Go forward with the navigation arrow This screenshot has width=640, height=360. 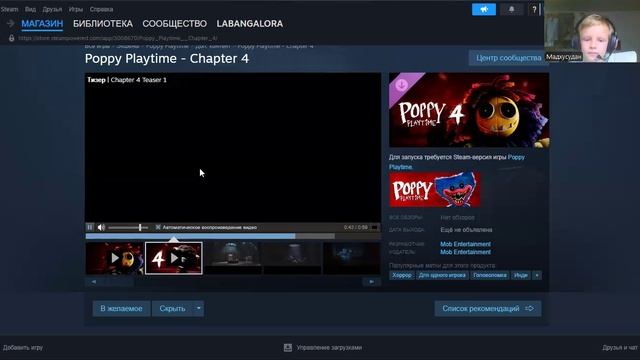click(x=11, y=24)
